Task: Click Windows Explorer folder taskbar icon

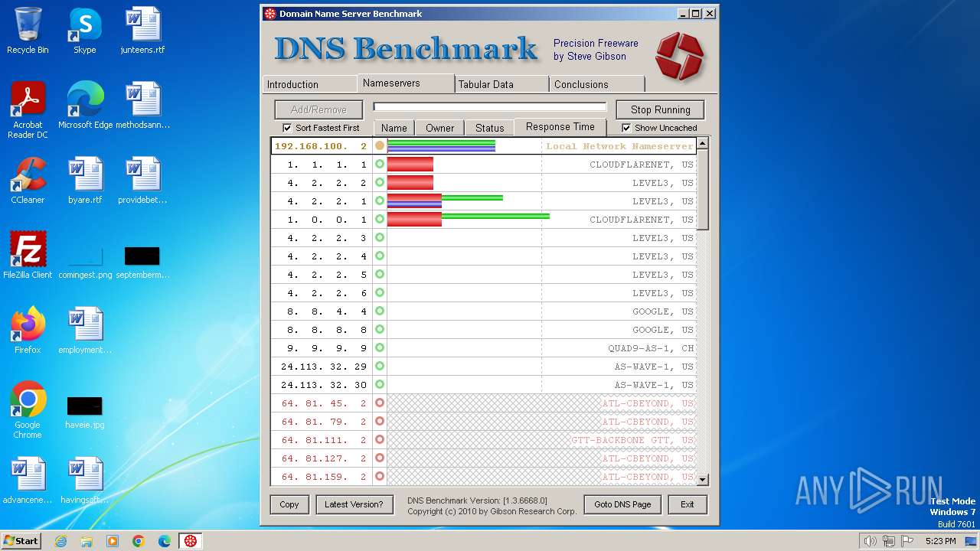Action: [x=87, y=541]
